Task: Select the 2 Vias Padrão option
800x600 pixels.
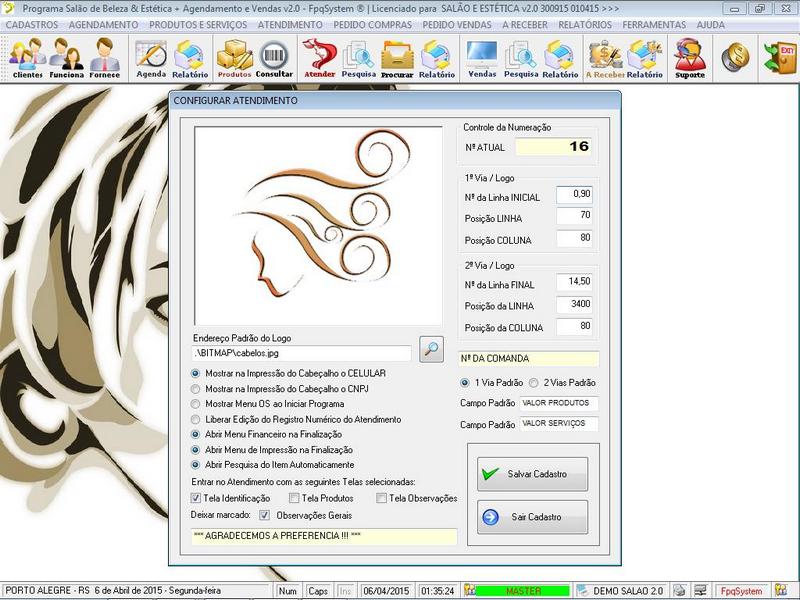Action: (534, 383)
